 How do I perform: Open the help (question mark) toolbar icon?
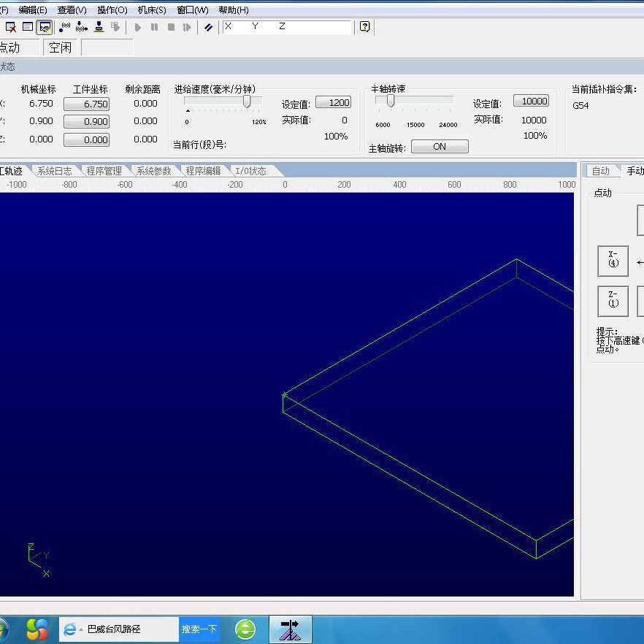point(364,27)
